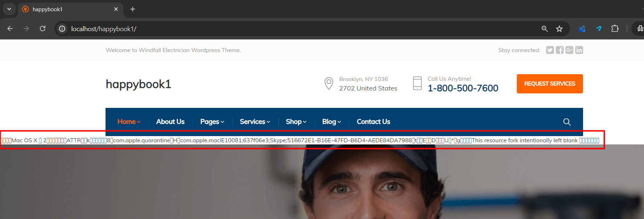Click the zoom magnifier icon in address bar
The height and width of the screenshot is (219, 644).
pyautogui.click(x=545, y=29)
